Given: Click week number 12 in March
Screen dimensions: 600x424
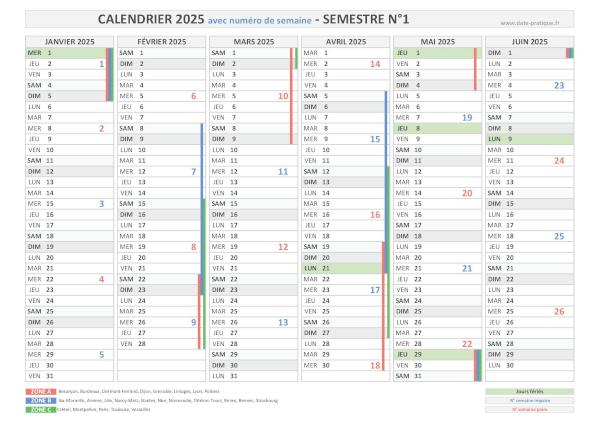Looking at the screenshot, I should [283, 247].
